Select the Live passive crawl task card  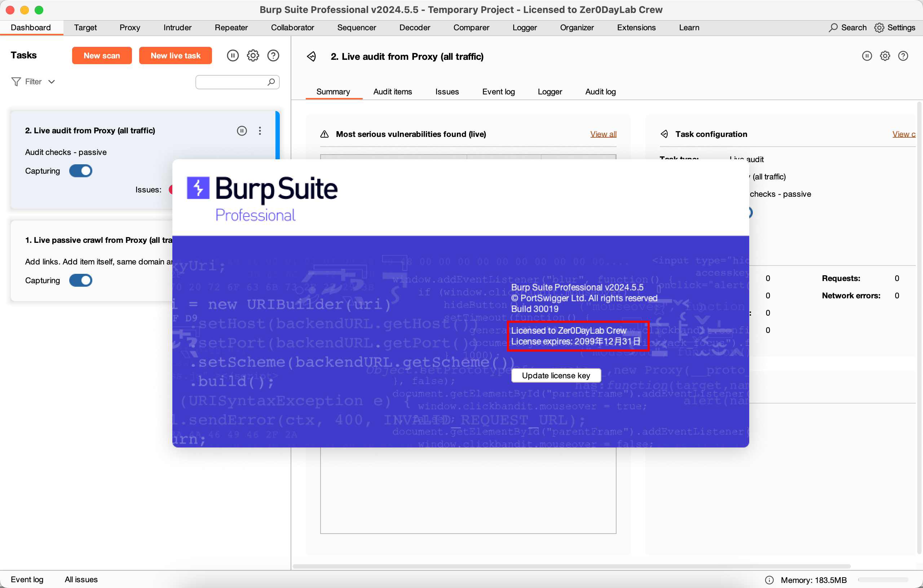pos(92,261)
